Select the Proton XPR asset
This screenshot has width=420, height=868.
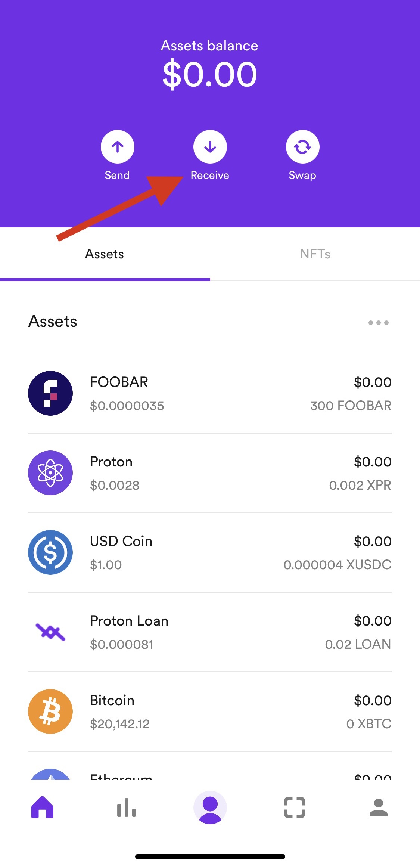210,473
